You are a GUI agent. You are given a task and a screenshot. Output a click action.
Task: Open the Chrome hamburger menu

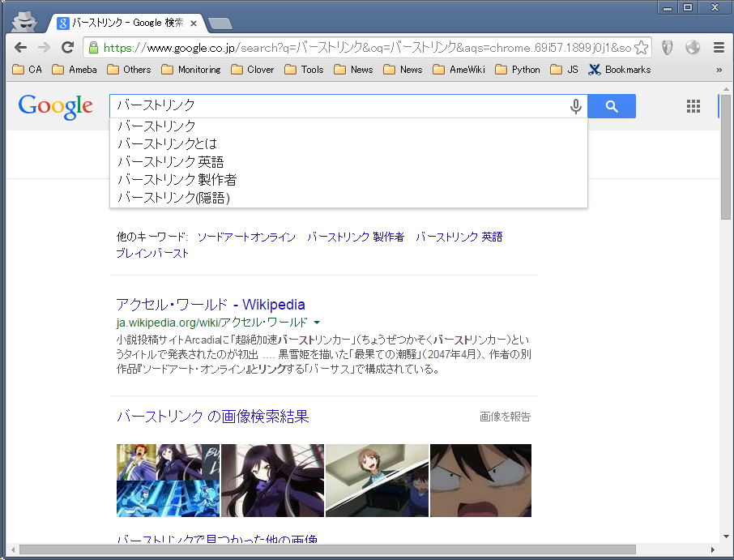(719, 47)
